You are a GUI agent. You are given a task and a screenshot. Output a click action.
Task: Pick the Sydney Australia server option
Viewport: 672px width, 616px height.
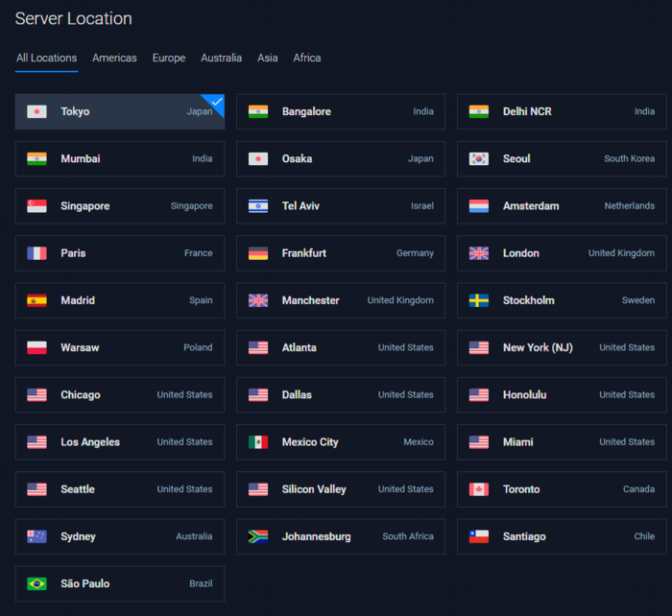(119, 536)
